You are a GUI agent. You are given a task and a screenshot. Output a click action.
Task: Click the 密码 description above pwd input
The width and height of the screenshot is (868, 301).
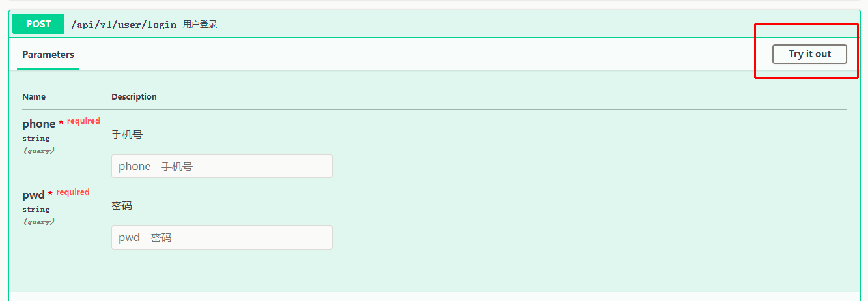click(122, 206)
